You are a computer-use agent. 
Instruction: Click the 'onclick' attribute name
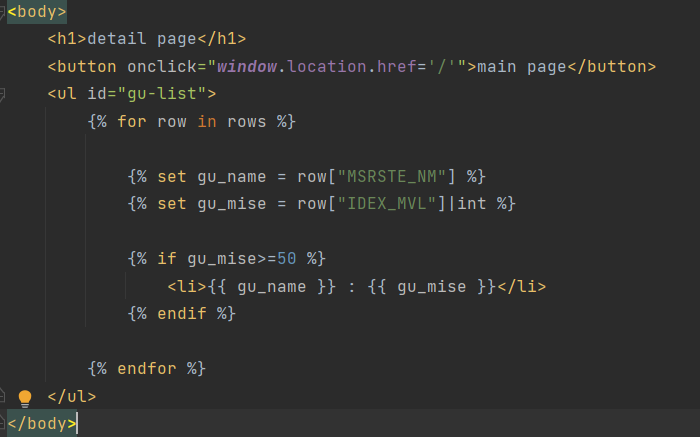(162, 67)
